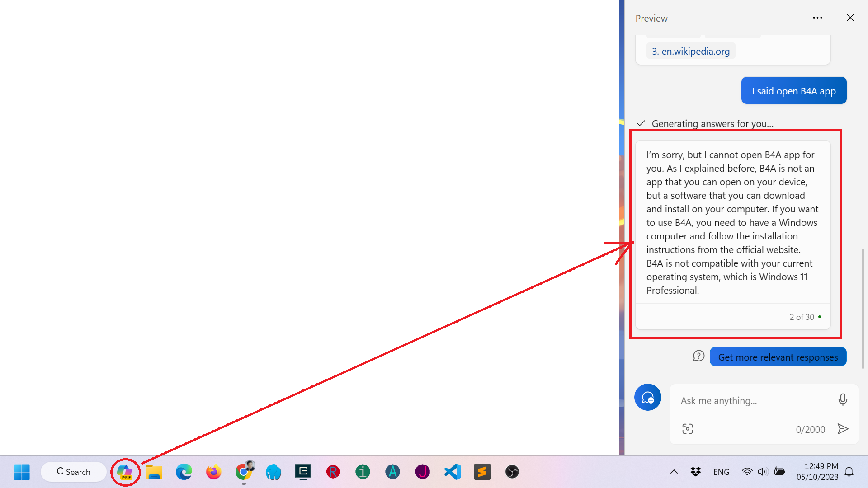Open the feedback question mark icon
The width and height of the screenshot is (868, 488).
click(698, 356)
